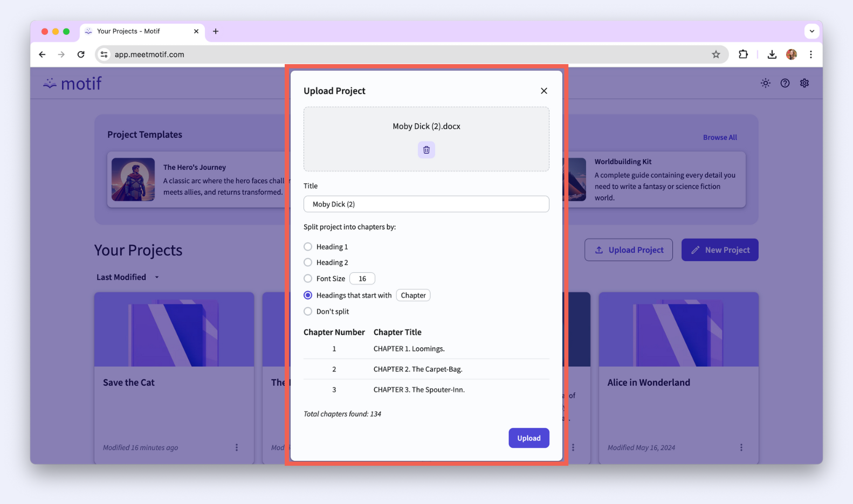Screen dimensions: 853x504
Task: Click Total chapters found: 134 text
Action: [x=342, y=414]
